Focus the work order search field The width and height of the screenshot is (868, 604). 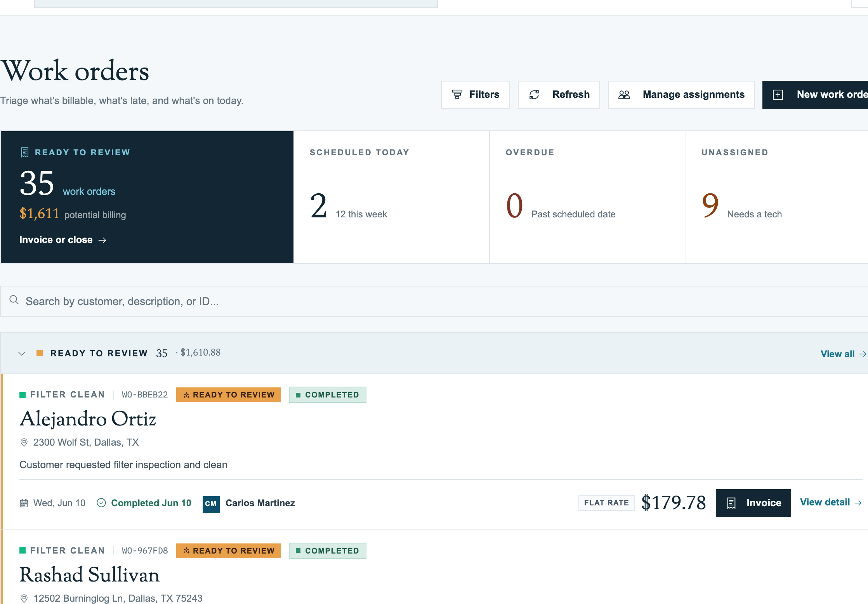point(434,301)
